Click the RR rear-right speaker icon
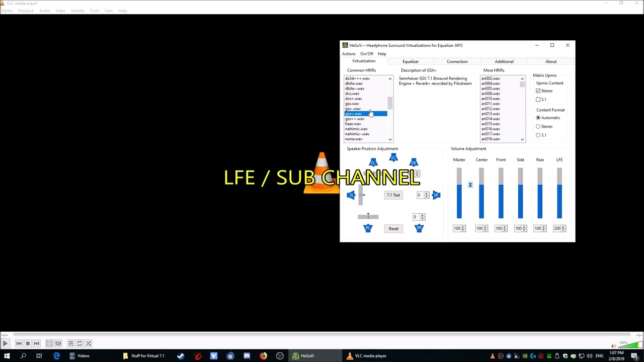 (419, 228)
